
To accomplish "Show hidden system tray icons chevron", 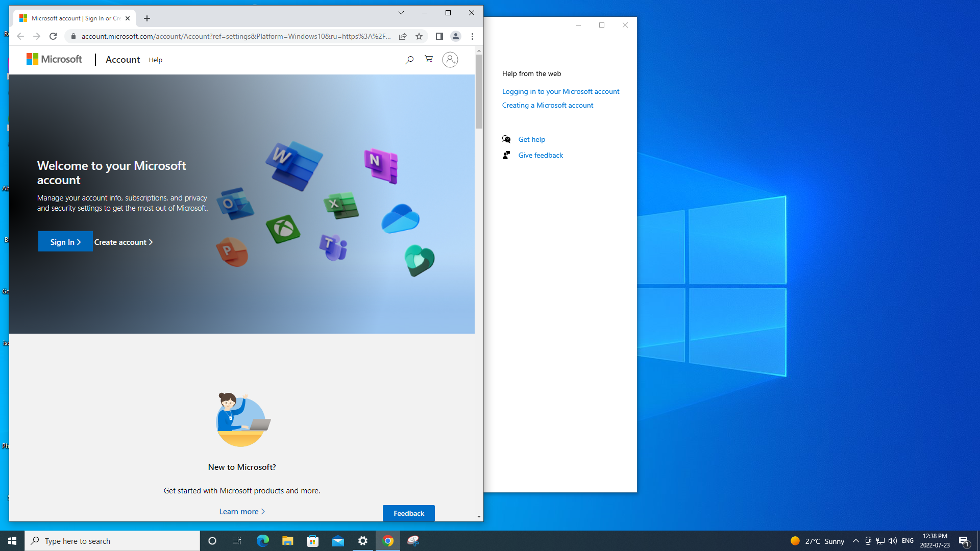I will (855, 541).
